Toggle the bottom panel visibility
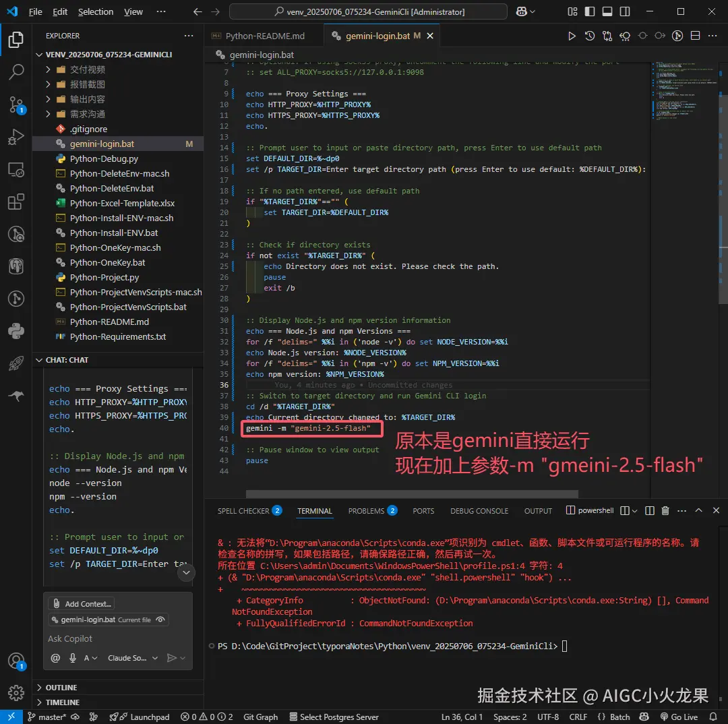This screenshot has height=724, width=728. click(607, 11)
